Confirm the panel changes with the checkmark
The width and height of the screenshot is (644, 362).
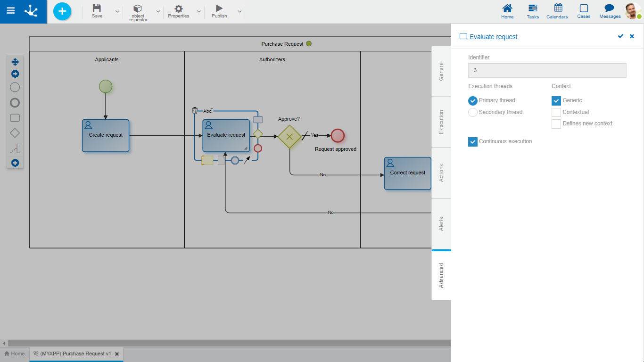[620, 36]
